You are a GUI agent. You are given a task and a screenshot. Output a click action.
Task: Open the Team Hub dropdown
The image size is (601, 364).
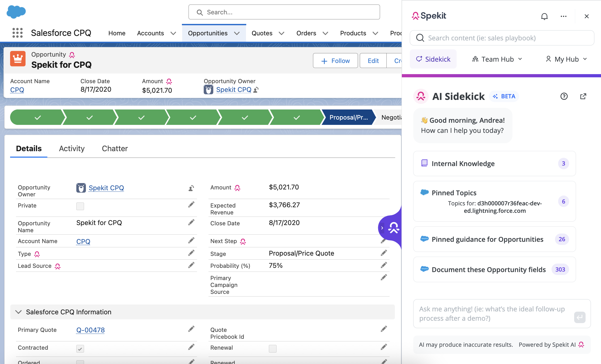pos(497,59)
